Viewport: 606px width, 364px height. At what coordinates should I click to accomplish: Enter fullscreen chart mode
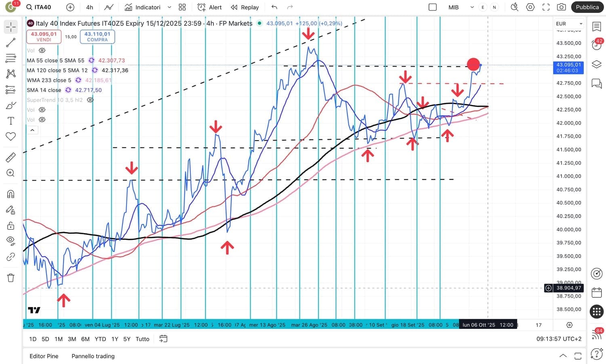546,7
